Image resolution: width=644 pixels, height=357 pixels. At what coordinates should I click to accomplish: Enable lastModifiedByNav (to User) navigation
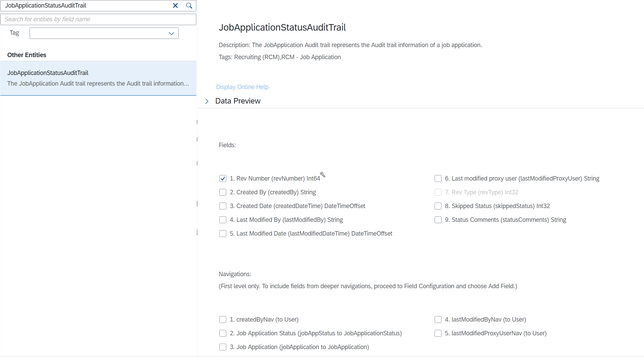pyautogui.click(x=438, y=320)
